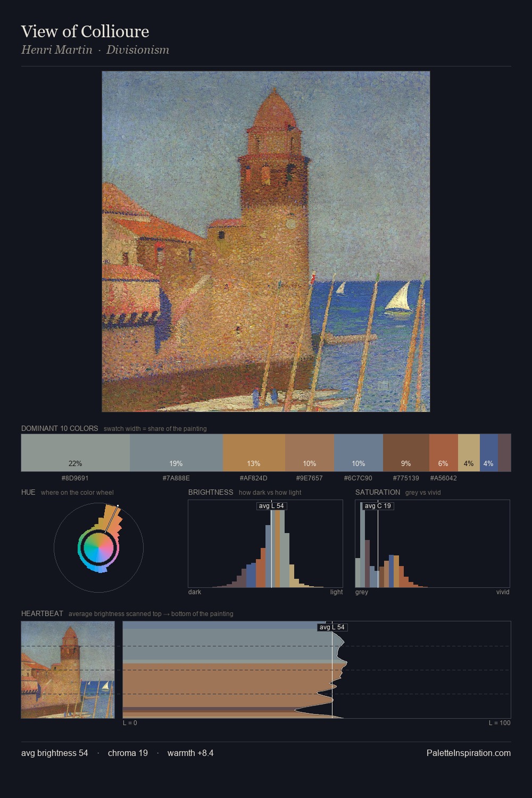Click the 'avg L 54' heartbeat label
This screenshot has width=532, height=798.
pyautogui.click(x=332, y=627)
